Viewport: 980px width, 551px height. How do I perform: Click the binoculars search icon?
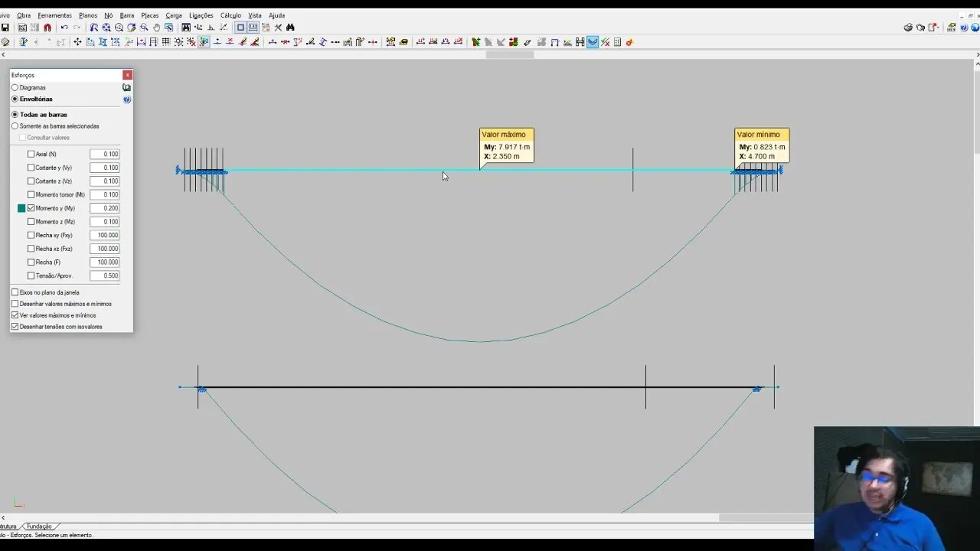[x=290, y=28]
